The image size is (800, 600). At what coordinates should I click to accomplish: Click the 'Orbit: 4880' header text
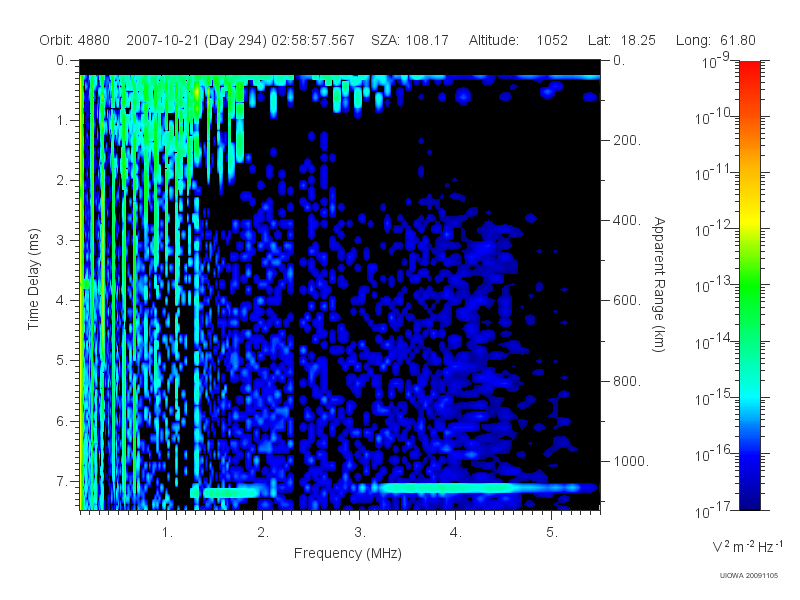pyautogui.click(x=74, y=40)
